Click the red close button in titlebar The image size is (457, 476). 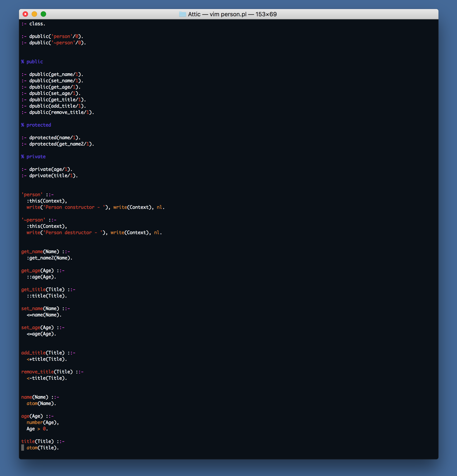26,14
